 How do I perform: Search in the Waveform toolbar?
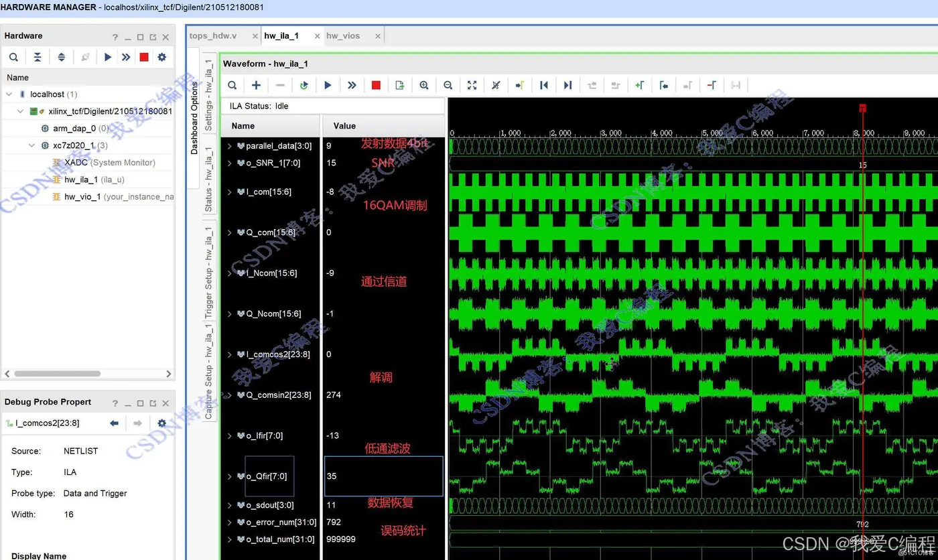tap(232, 85)
